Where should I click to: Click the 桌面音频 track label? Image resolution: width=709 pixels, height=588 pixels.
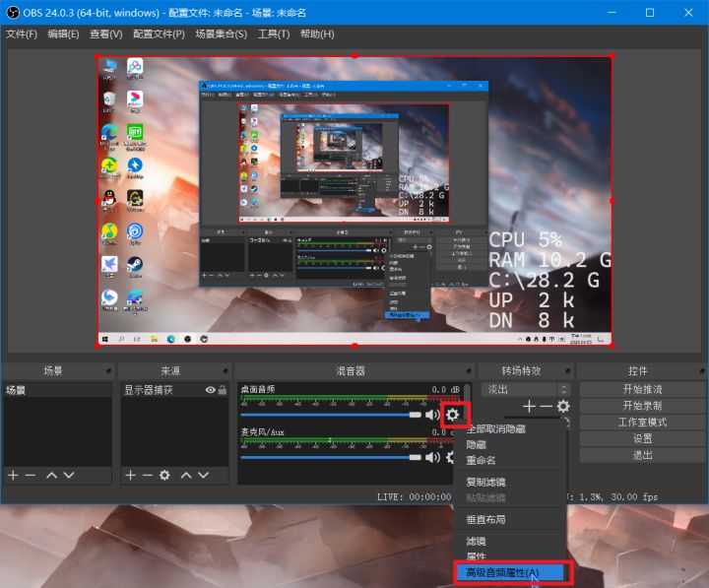coord(258,389)
